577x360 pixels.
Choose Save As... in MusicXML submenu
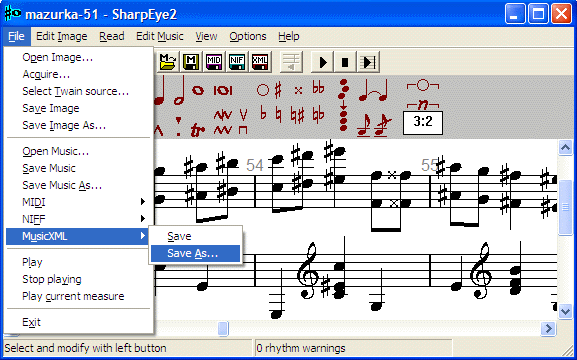(x=195, y=253)
